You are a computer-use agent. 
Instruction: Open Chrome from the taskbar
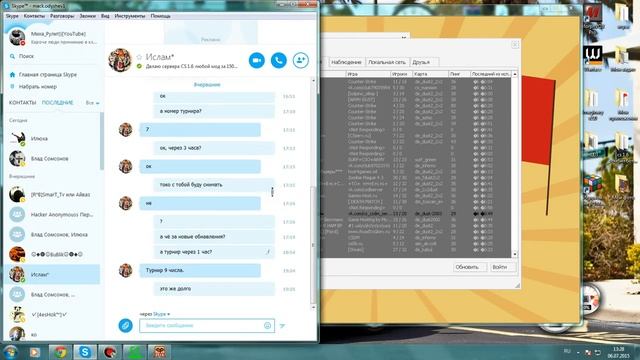[x=60, y=352]
